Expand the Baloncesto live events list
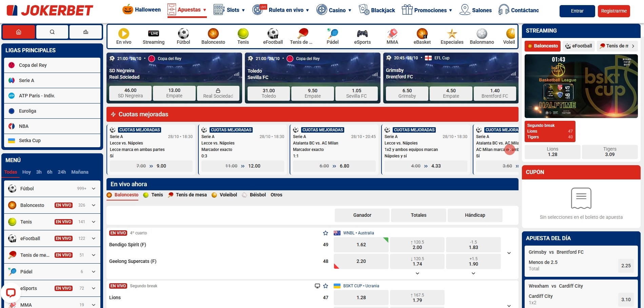The height and width of the screenshot is (308, 644). tap(93, 205)
